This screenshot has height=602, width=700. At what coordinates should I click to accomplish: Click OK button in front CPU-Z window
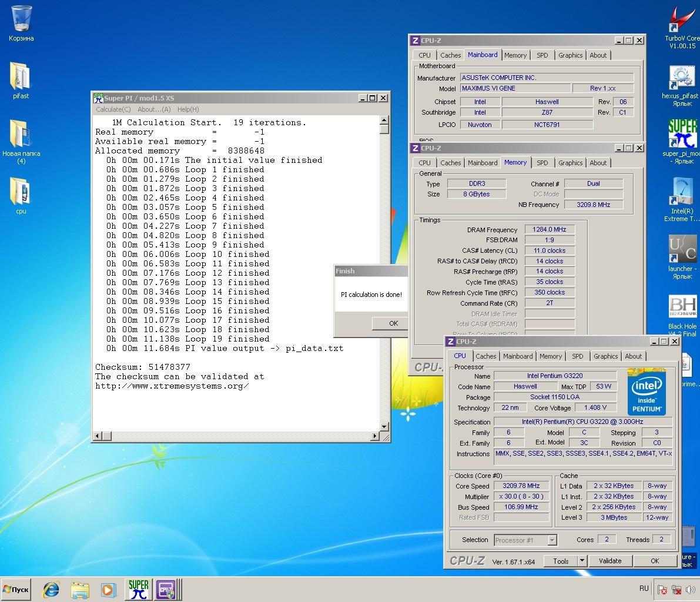coord(655,561)
